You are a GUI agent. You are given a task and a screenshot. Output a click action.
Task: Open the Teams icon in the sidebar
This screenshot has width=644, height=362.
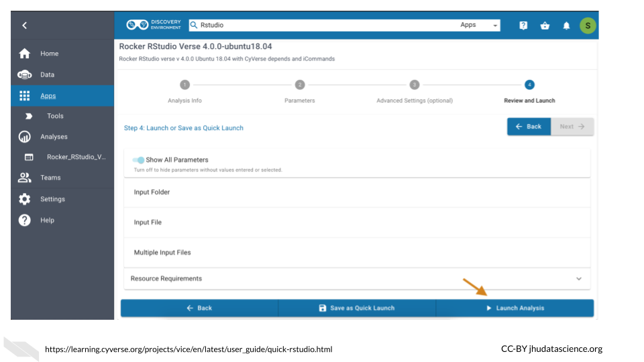click(25, 178)
